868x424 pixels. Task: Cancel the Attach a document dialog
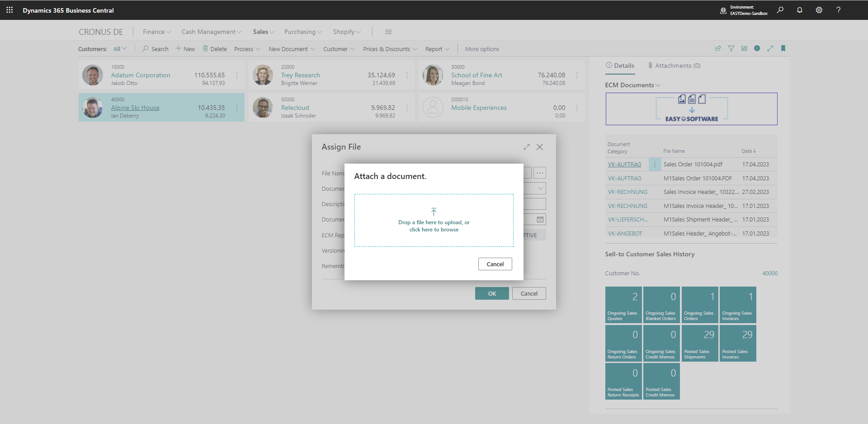click(495, 264)
